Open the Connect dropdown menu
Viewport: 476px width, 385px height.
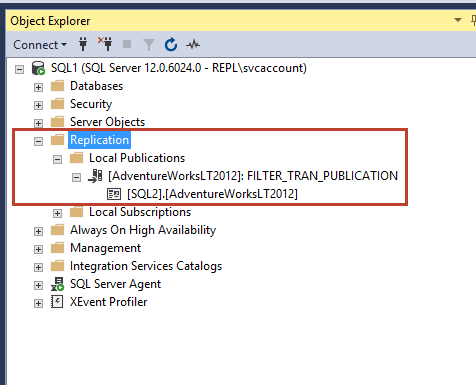pyautogui.click(x=40, y=45)
